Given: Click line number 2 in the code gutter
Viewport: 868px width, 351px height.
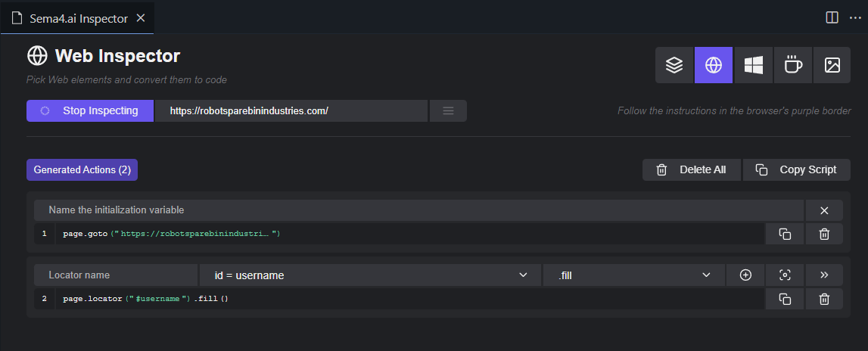Looking at the screenshot, I should (x=45, y=299).
